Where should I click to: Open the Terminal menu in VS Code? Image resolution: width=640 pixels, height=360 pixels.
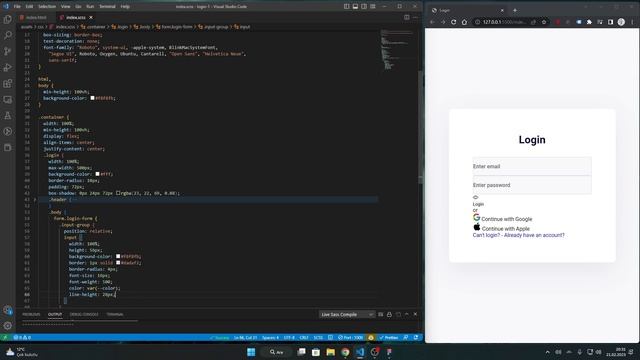[x=107, y=7]
